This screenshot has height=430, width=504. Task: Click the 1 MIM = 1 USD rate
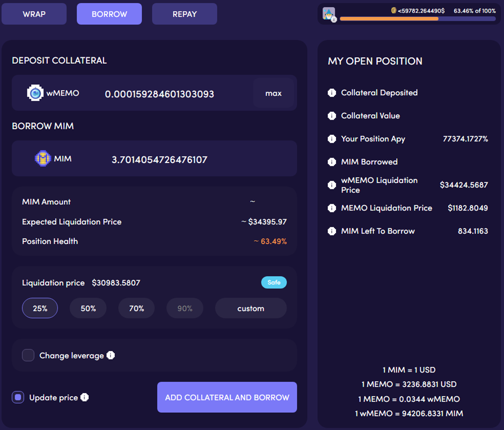click(x=409, y=370)
